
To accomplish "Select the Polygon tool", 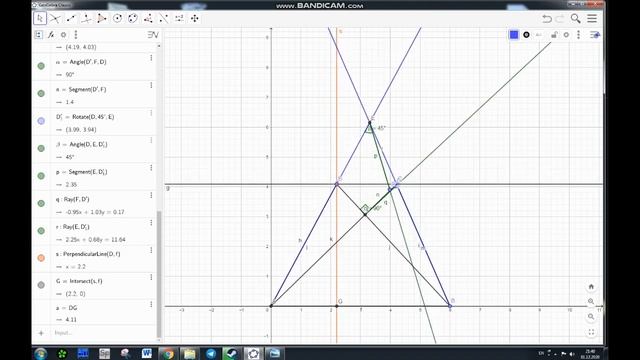I will [102, 18].
